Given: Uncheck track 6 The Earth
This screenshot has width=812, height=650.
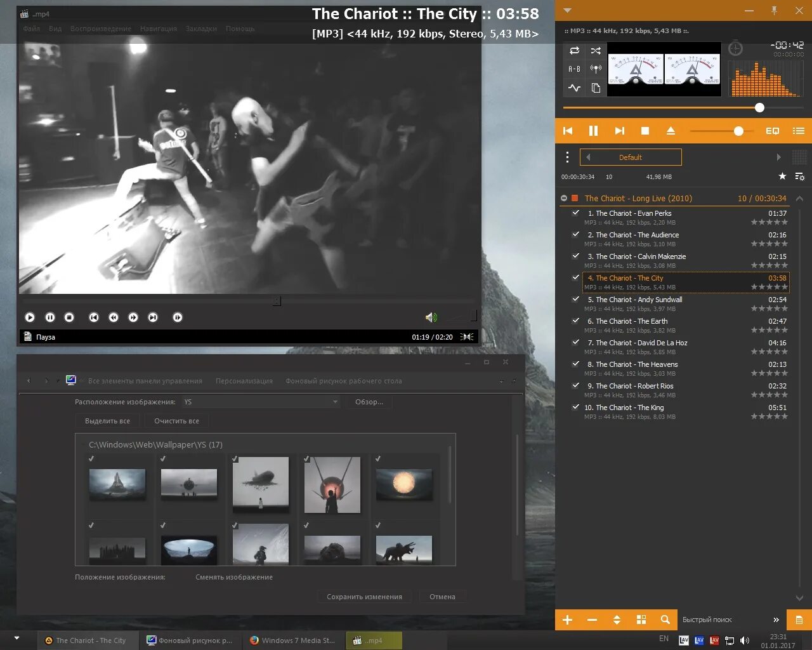Looking at the screenshot, I should pos(575,321).
